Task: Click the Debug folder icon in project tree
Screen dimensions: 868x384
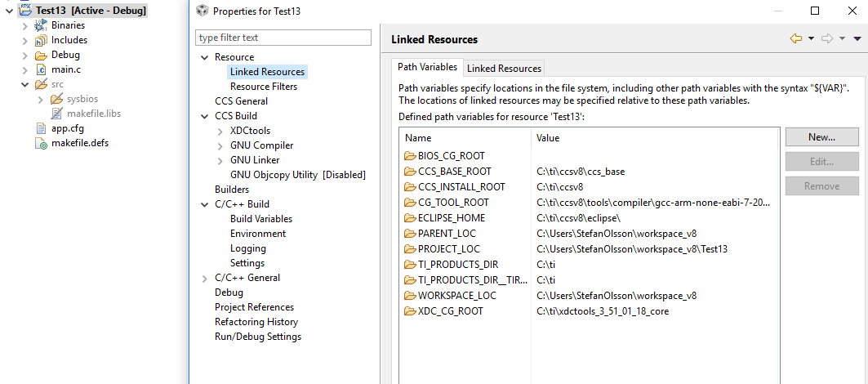Action: pos(40,55)
